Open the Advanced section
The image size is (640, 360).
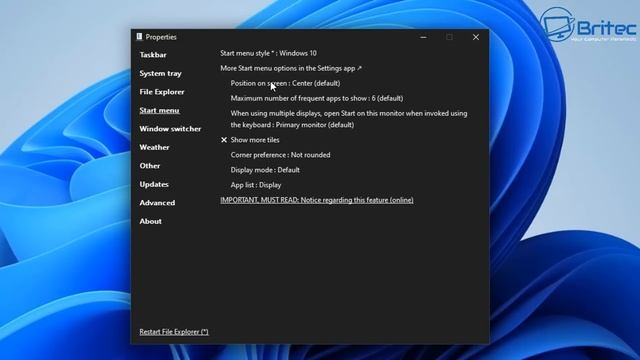pos(157,203)
